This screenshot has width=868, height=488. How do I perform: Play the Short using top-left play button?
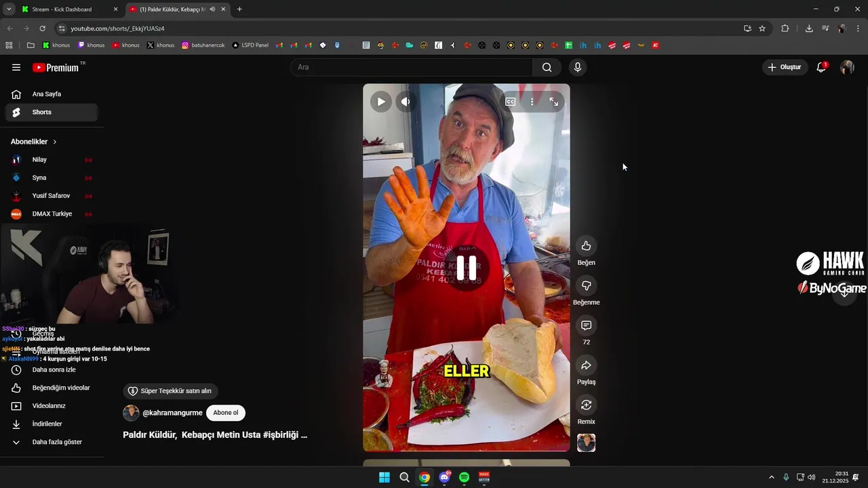coord(381,102)
